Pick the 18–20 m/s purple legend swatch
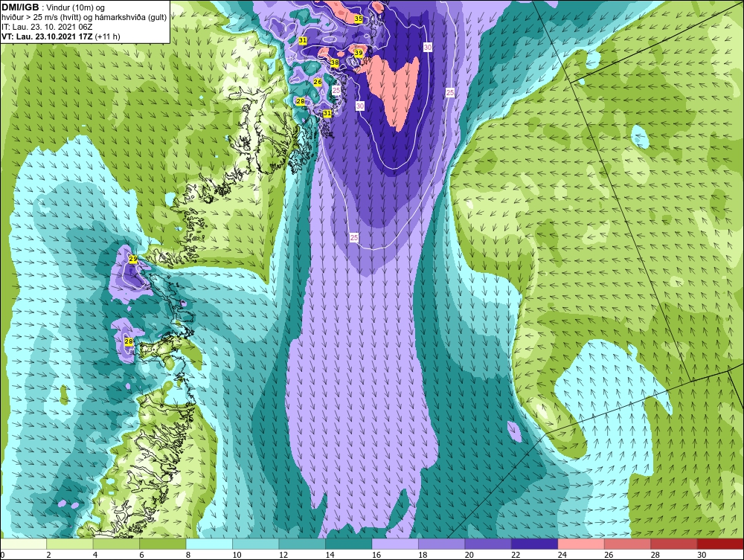Viewport: 744px width, 560px height. (x=442, y=544)
